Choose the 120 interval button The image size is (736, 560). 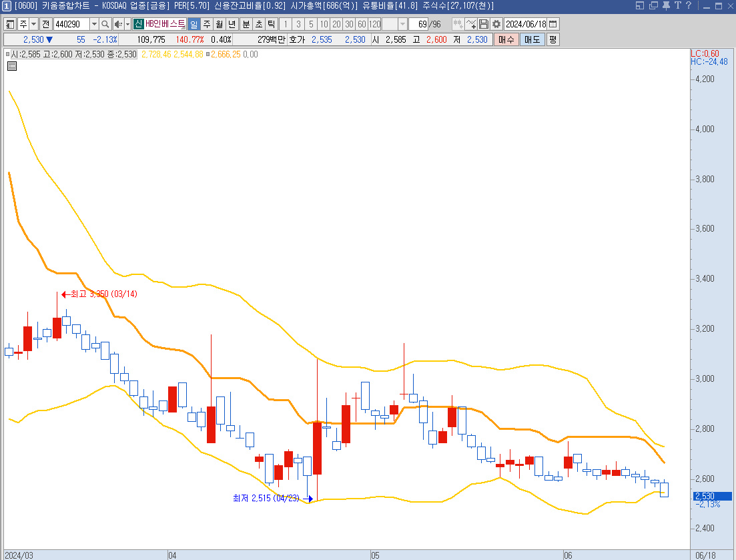pos(374,24)
